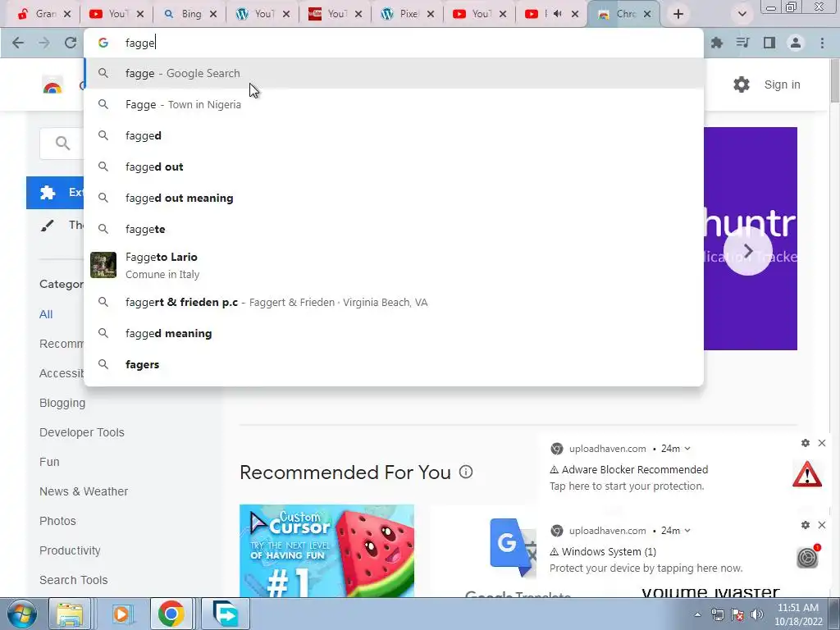
Task: Pick the 'fagged out meaning' suggestion
Action: pyautogui.click(x=394, y=198)
